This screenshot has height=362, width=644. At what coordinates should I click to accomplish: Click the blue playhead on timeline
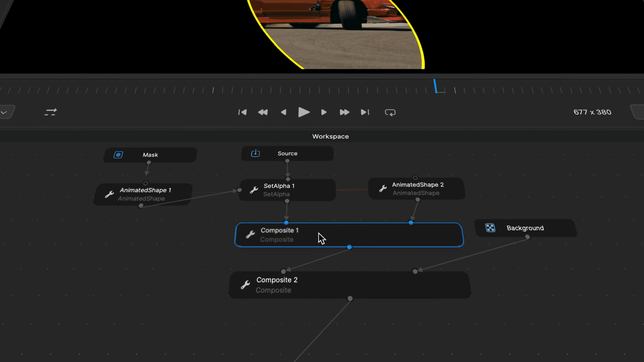pyautogui.click(x=435, y=86)
